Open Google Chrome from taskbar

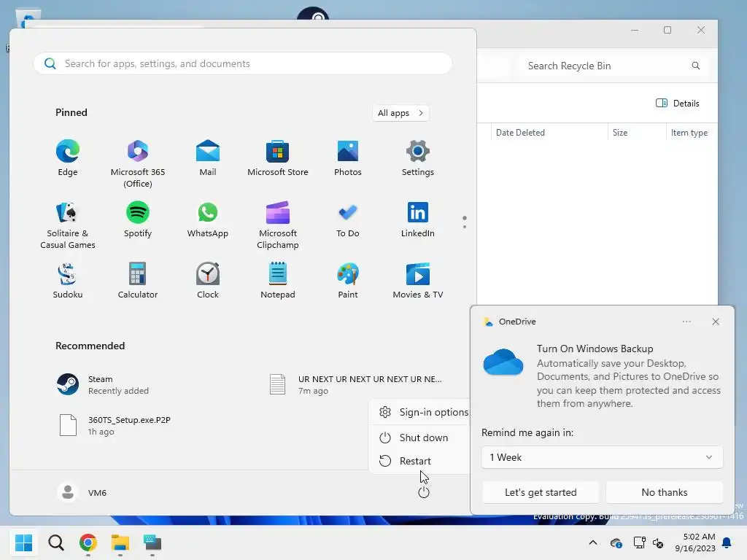88,542
